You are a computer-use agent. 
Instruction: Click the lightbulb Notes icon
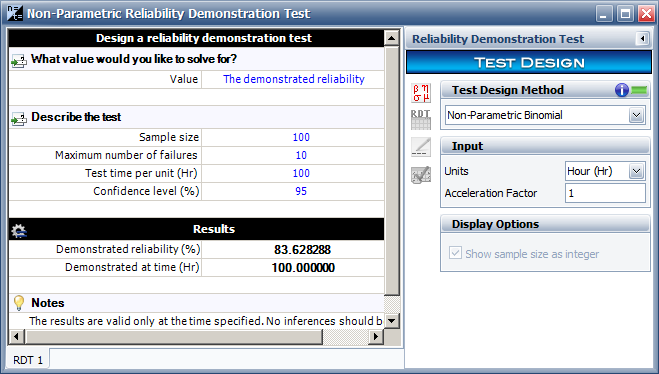point(19,303)
